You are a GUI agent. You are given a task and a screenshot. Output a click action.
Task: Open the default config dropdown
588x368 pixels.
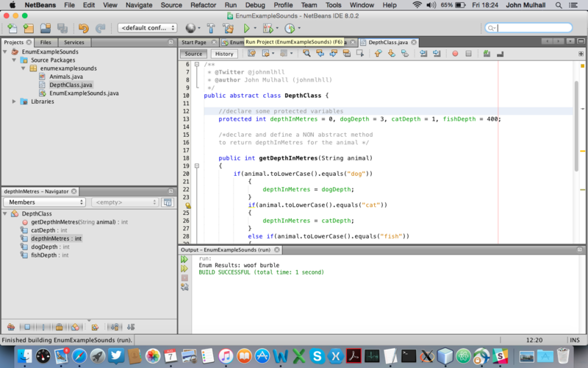[147, 28]
